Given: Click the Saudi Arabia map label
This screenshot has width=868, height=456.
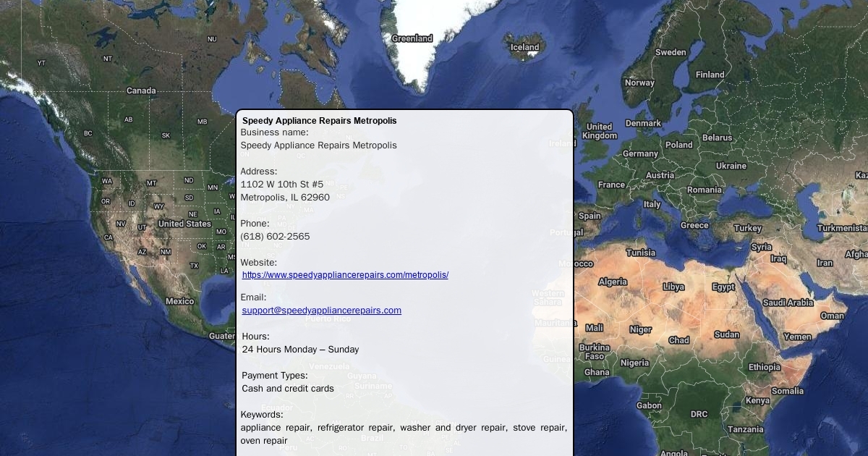Looking at the screenshot, I should 788,303.
